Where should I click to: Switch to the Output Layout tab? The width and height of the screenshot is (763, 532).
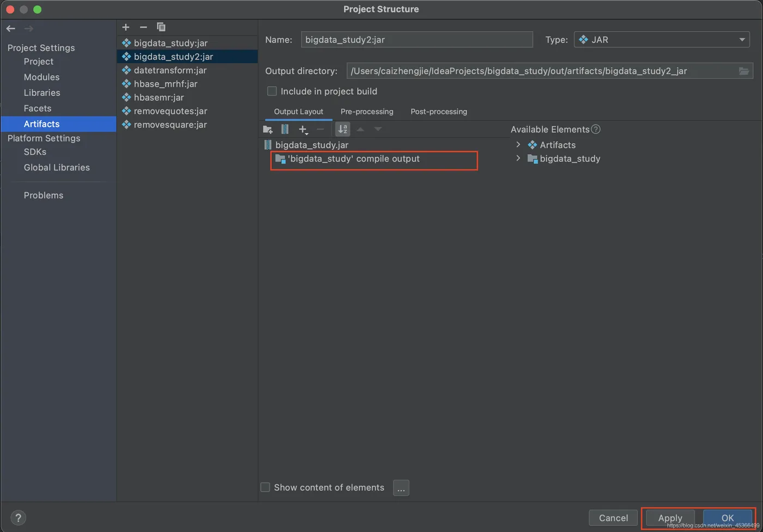tap(299, 112)
